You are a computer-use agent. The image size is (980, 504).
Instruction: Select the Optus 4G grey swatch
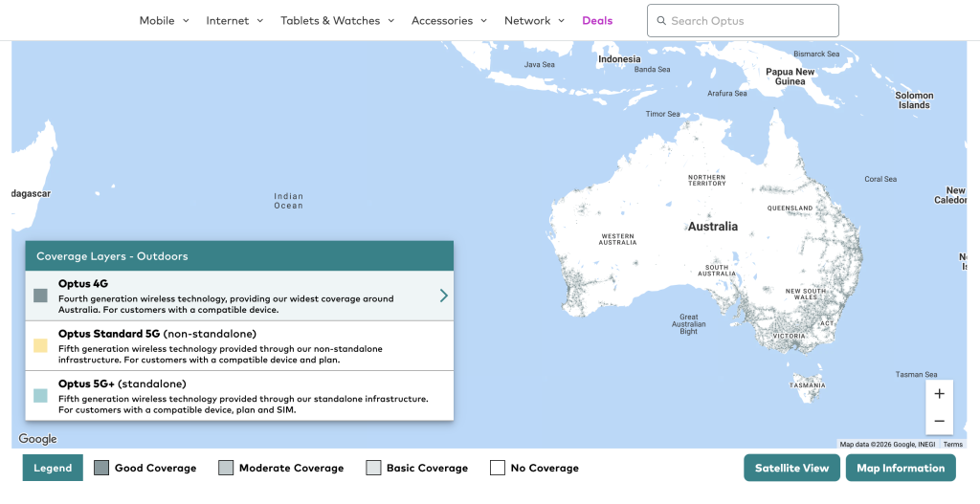click(x=40, y=296)
